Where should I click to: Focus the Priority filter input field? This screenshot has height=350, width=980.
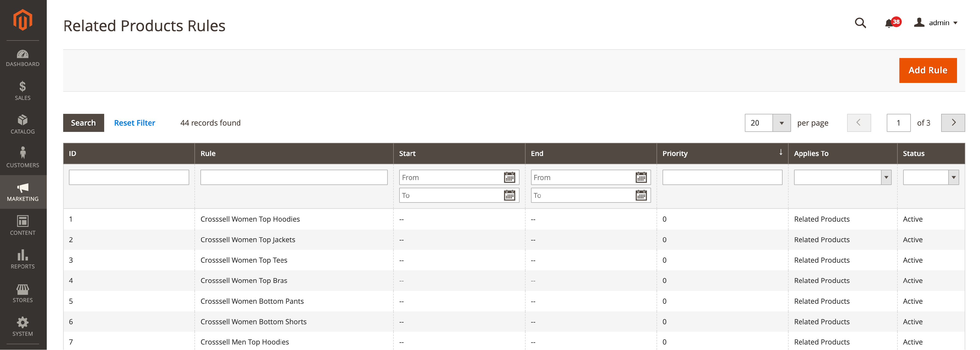click(722, 178)
